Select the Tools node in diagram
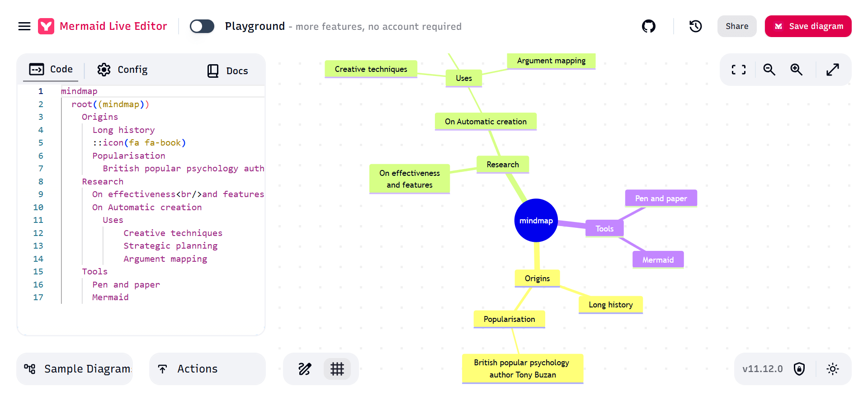Screen dimensions: 868x401 coord(604,229)
